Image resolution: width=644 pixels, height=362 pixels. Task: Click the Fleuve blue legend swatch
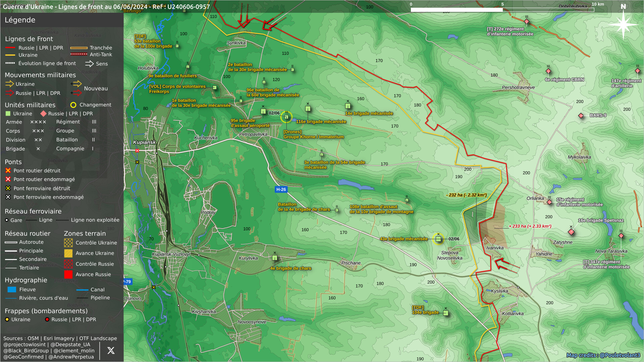(12, 290)
